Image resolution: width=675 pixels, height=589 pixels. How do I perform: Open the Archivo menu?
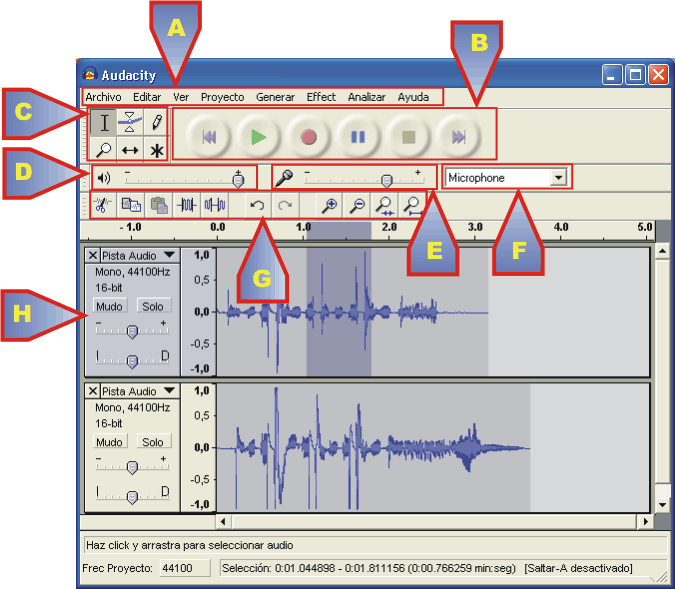pos(103,97)
